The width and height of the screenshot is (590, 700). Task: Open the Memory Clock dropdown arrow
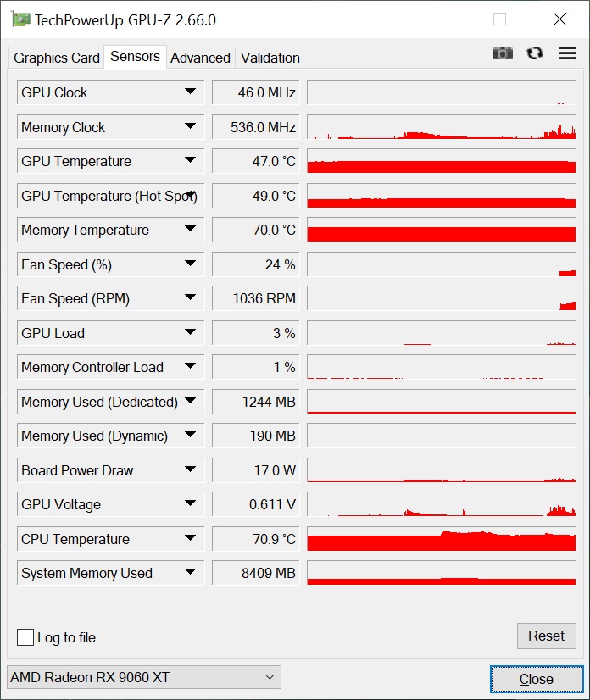point(190,126)
